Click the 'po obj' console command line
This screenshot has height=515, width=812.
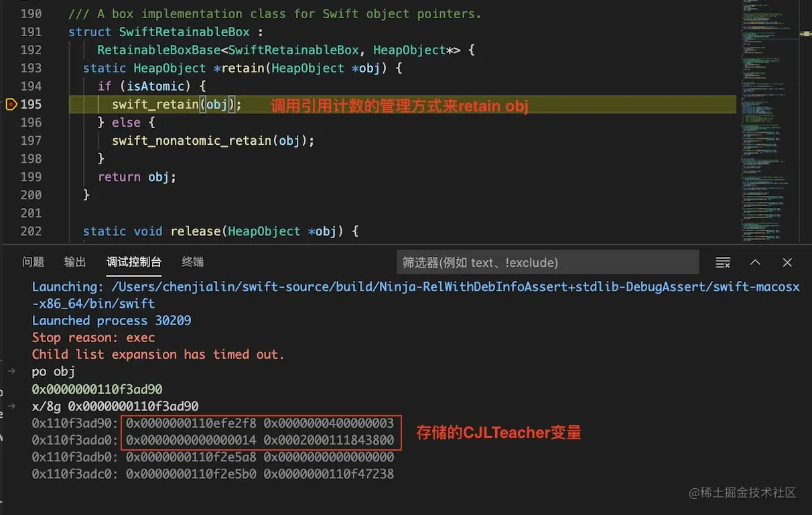[53, 371]
